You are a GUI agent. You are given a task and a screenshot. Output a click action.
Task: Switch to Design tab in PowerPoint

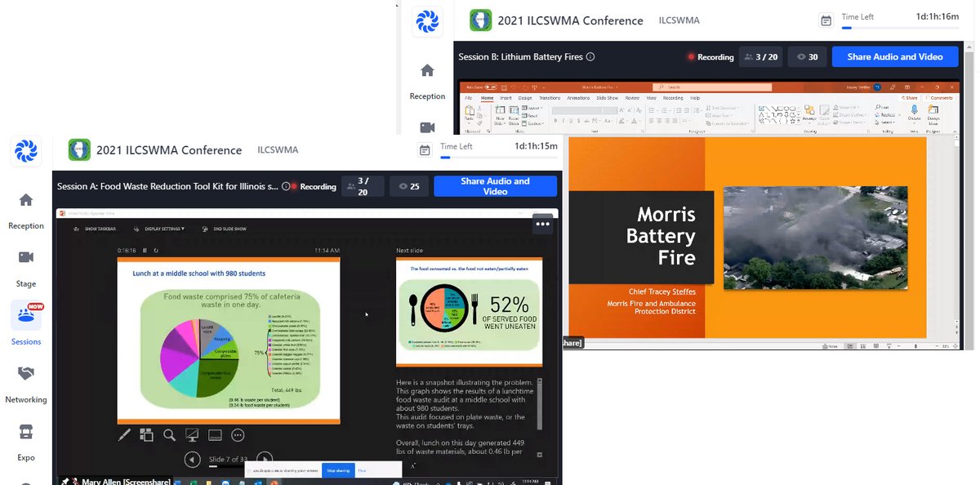tap(525, 97)
